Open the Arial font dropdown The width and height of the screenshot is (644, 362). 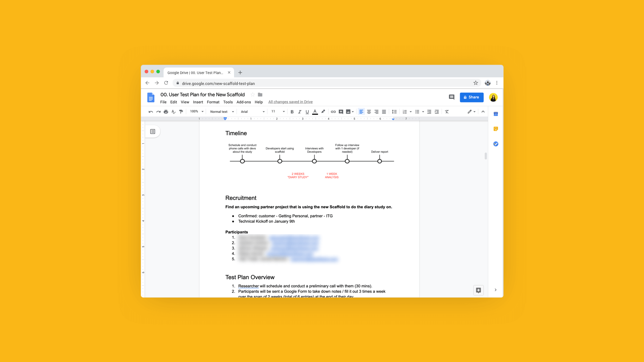[253, 112]
